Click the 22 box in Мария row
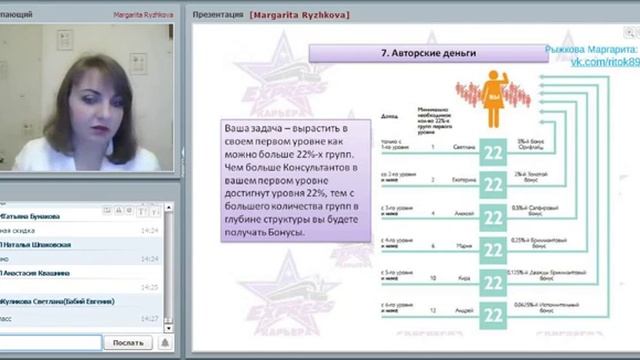Image resolution: width=640 pixels, height=360 pixels. click(x=493, y=250)
